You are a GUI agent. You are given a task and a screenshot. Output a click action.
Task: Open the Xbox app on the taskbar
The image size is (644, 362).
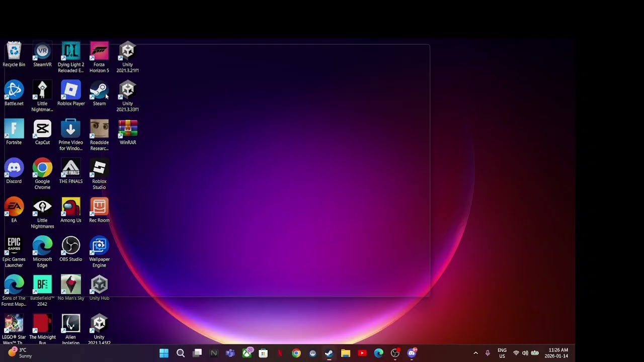pyautogui.click(x=247, y=353)
